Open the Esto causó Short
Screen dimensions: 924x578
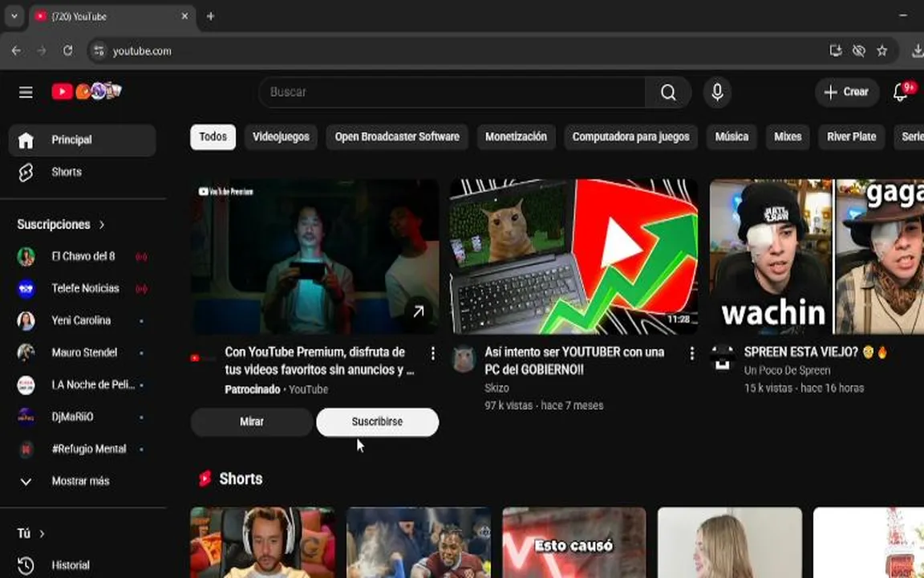pos(574,543)
